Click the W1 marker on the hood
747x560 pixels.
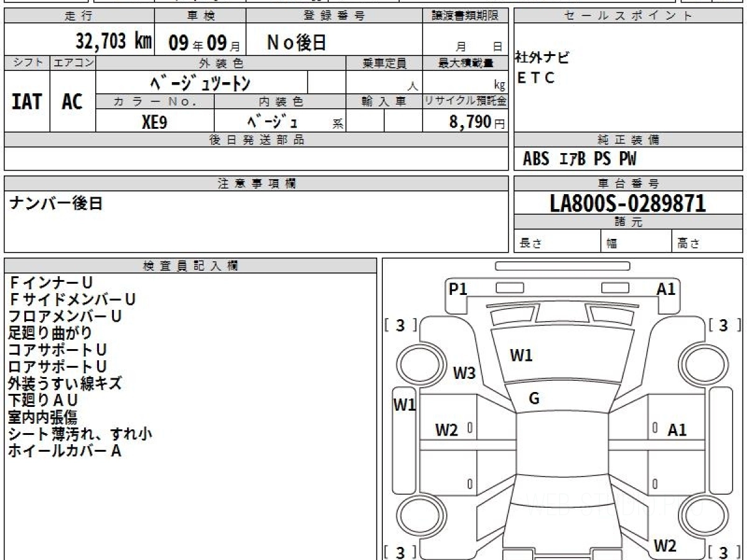click(521, 356)
